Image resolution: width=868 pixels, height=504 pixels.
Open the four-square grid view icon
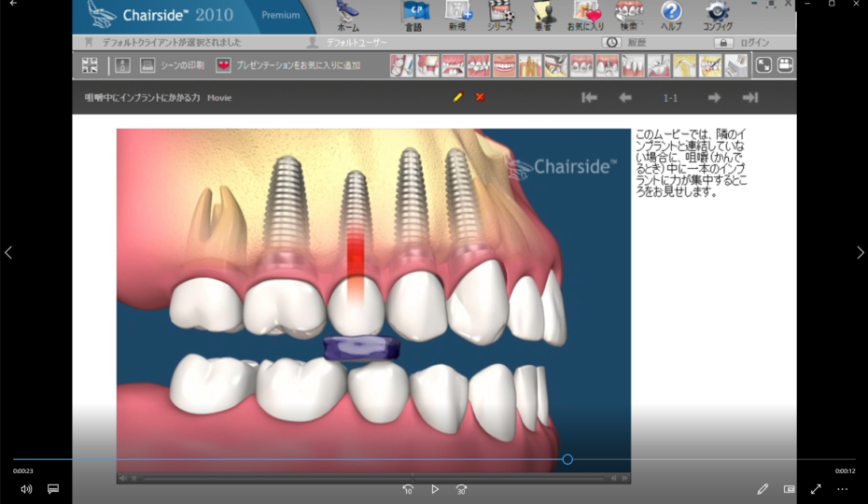(90, 65)
